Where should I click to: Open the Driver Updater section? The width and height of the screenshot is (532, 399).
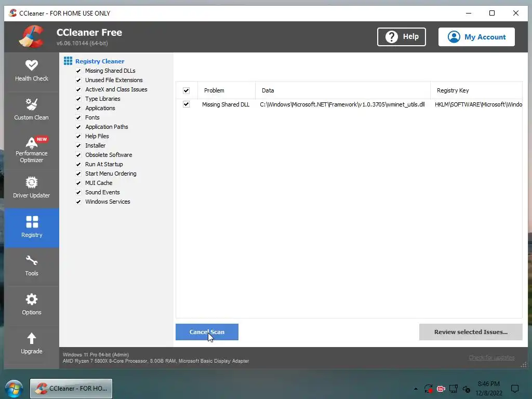coord(32,188)
